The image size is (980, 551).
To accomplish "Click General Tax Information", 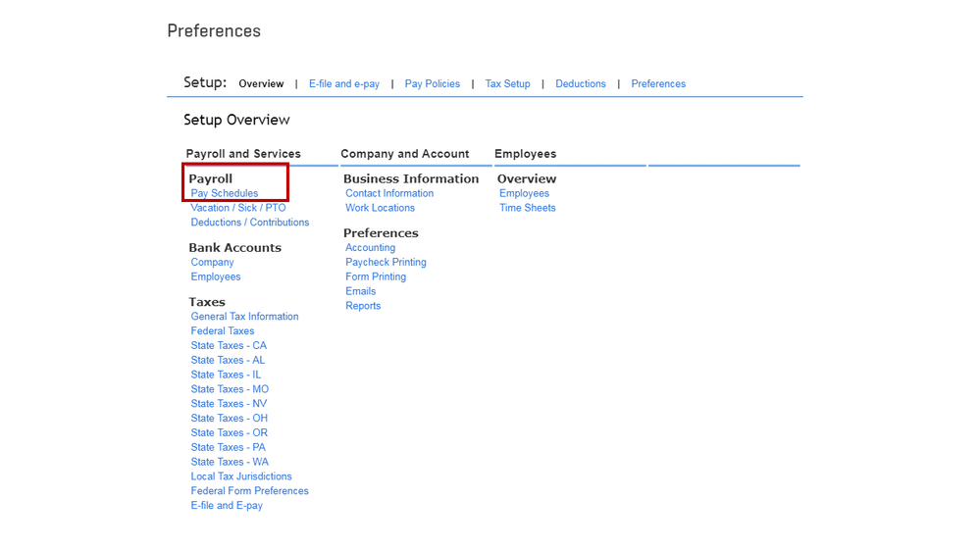I will 244,317.
